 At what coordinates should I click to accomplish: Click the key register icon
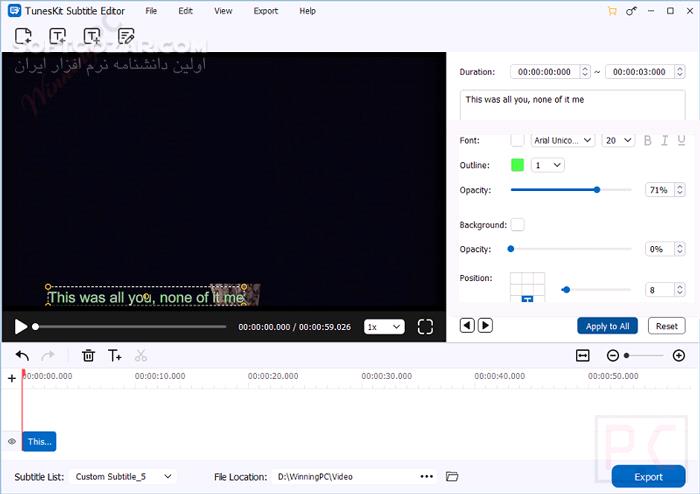[x=631, y=11]
